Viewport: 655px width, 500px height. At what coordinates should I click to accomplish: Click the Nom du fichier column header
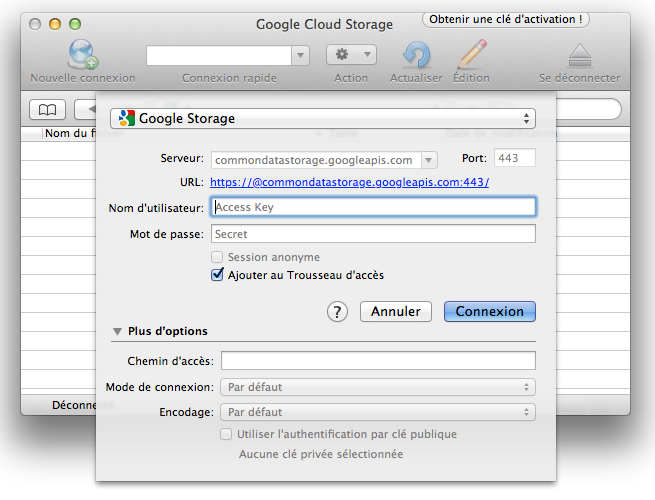pos(69,133)
